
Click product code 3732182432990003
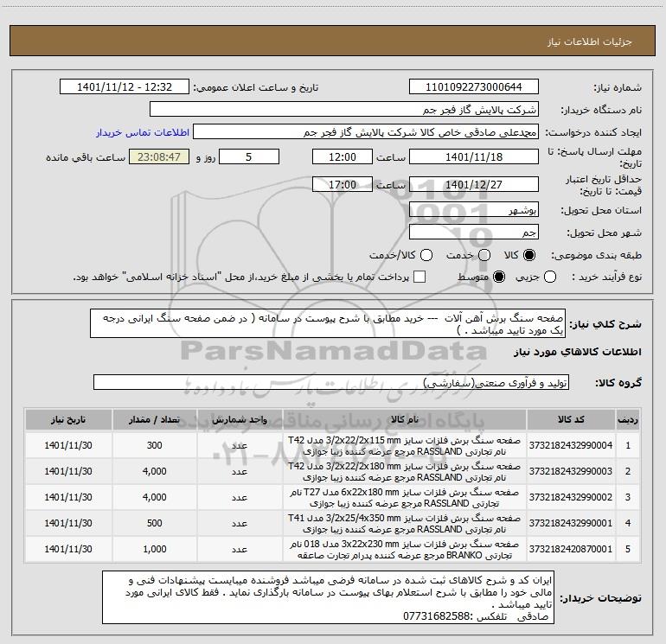[571, 471]
